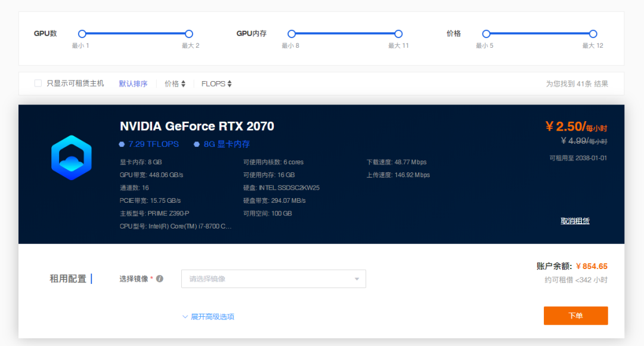Click the 主板型号: PRIME Z390-P spec
644x346 pixels.
(154, 214)
